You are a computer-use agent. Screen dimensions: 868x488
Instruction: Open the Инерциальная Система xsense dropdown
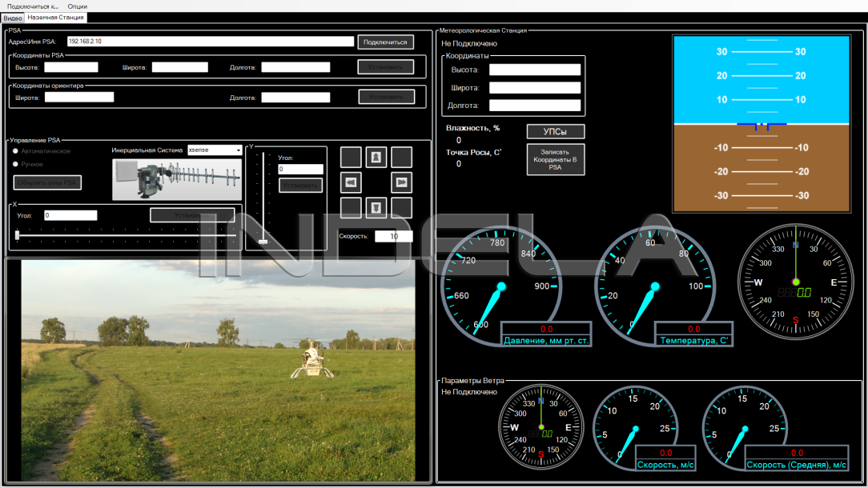coord(215,150)
